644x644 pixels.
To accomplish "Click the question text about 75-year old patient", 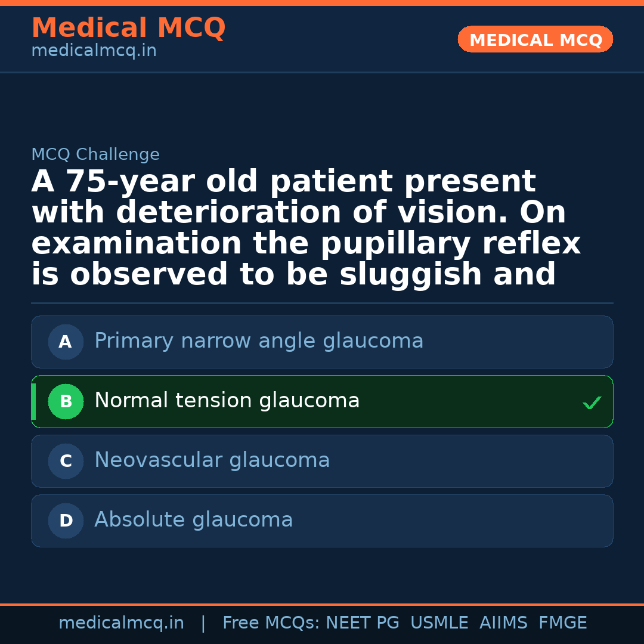I will click(x=305, y=228).
